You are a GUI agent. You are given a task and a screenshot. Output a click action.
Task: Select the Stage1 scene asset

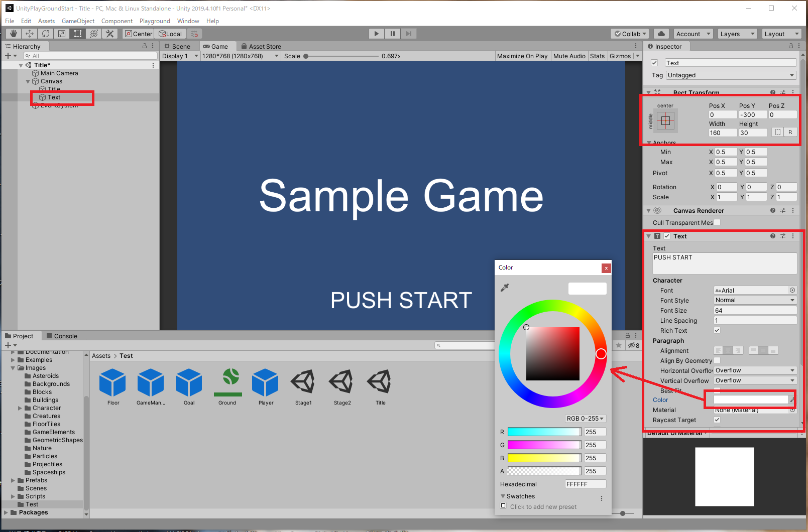(303, 386)
